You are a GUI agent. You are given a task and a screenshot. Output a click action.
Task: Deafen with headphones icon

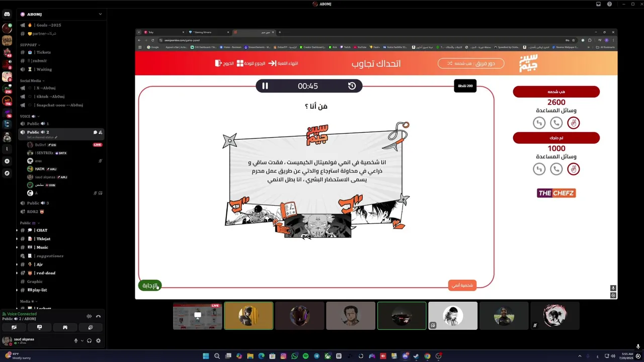(x=89, y=340)
